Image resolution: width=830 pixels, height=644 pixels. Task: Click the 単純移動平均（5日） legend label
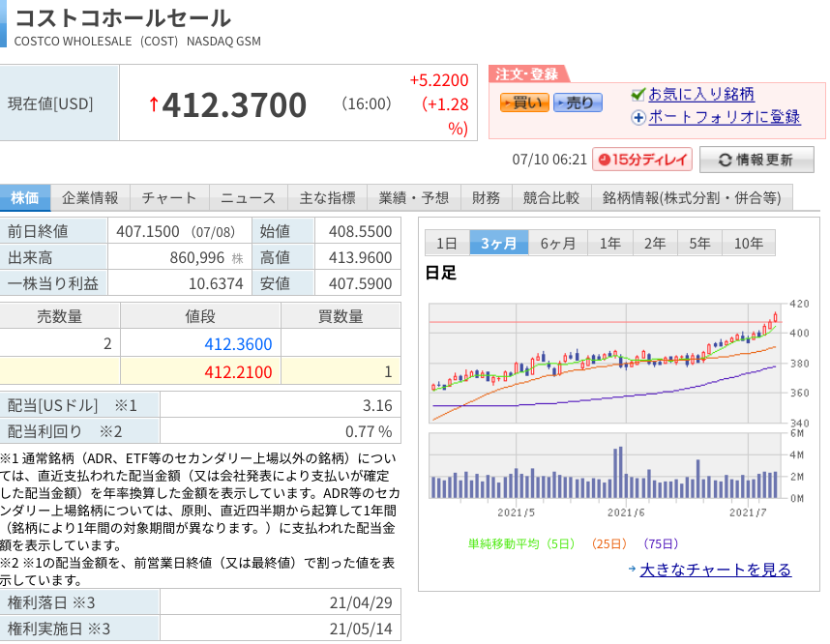520,544
